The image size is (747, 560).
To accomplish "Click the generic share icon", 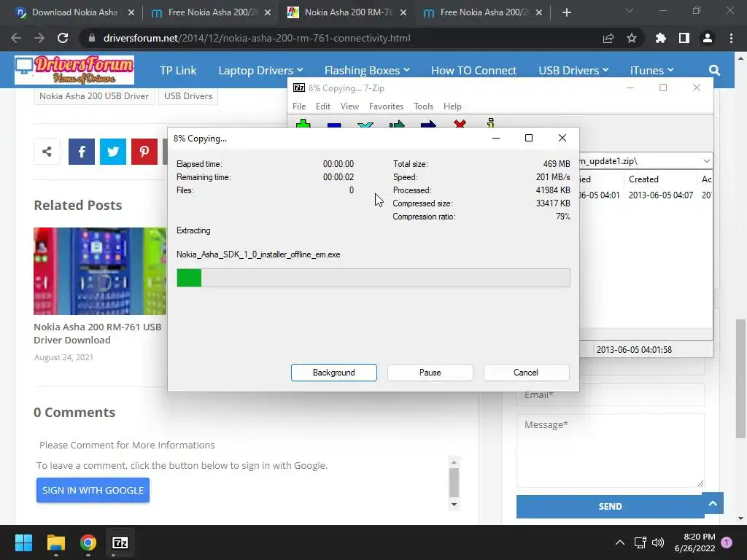I will pyautogui.click(x=47, y=152).
